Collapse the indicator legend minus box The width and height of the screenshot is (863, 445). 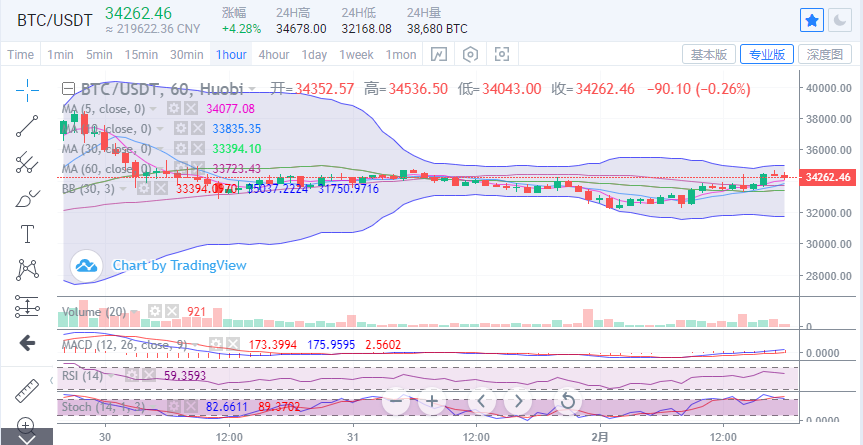pyautogui.click(x=68, y=89)
